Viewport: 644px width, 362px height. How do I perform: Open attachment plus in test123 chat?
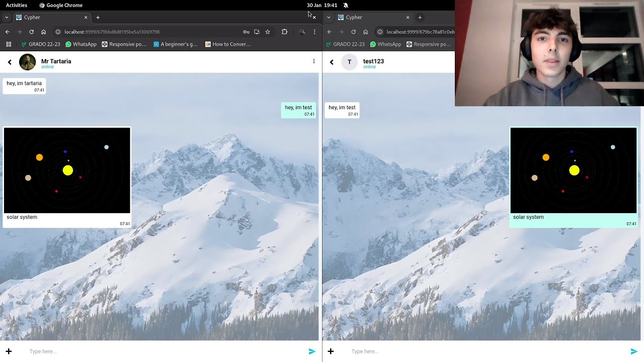331,351
